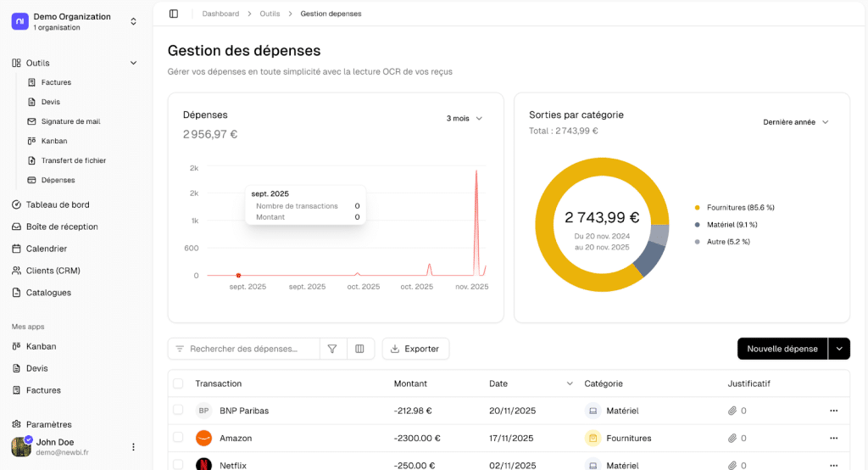Click the yellow Fournitures legend dot

pos(698,208)
